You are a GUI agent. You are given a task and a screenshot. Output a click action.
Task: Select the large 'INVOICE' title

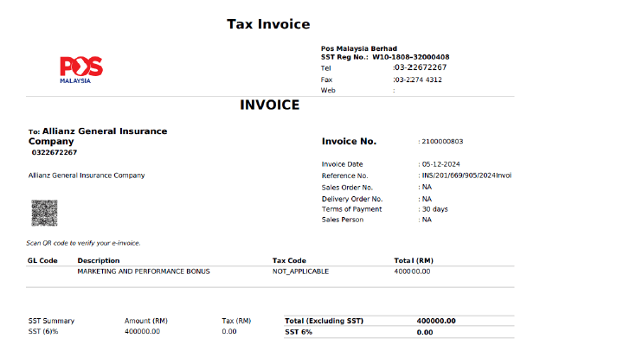(269, 105)
